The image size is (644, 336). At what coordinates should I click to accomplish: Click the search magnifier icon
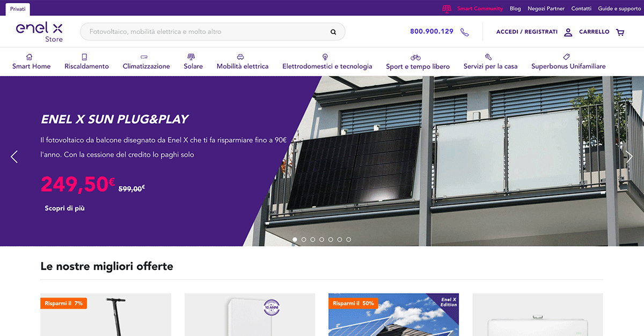tap(333, 32)
